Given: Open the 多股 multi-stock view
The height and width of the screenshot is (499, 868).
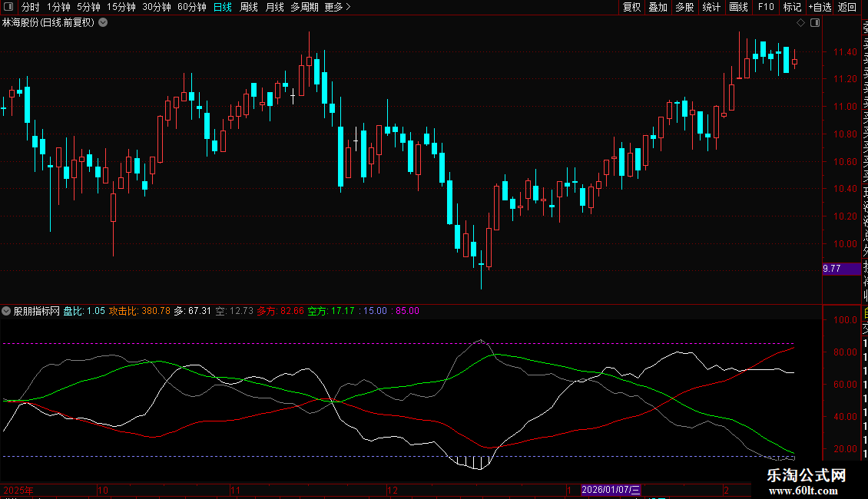Looking at the screenshot, I should pos(684,7).
